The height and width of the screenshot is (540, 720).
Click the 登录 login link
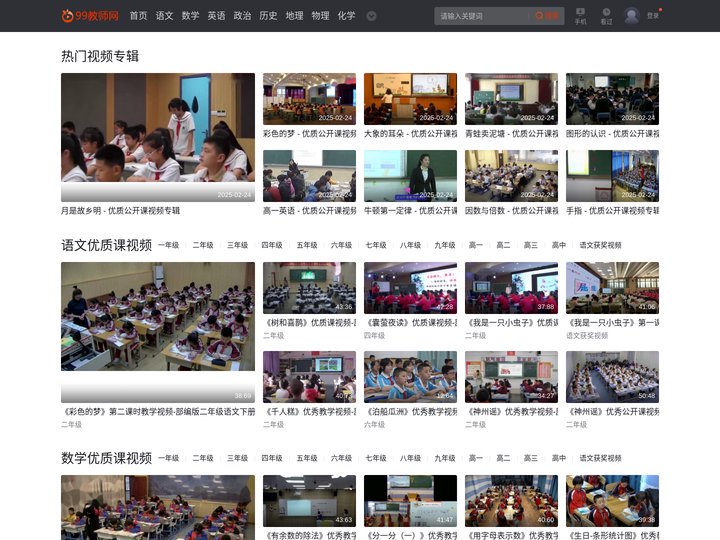tap(652, 16)
